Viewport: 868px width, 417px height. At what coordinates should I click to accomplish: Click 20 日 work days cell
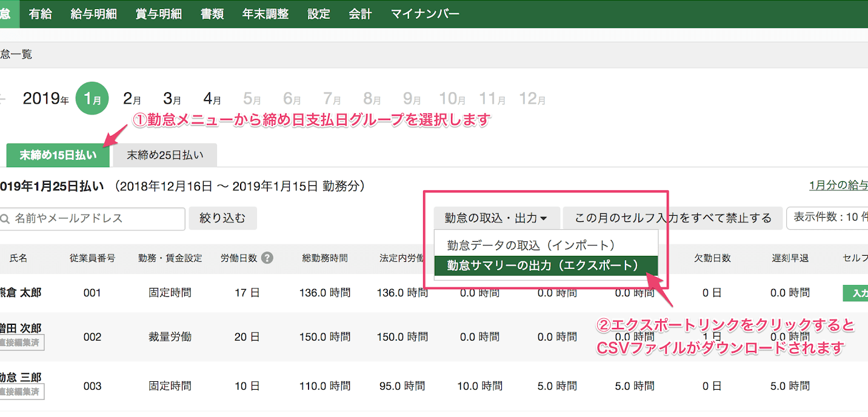pos(247,337)
